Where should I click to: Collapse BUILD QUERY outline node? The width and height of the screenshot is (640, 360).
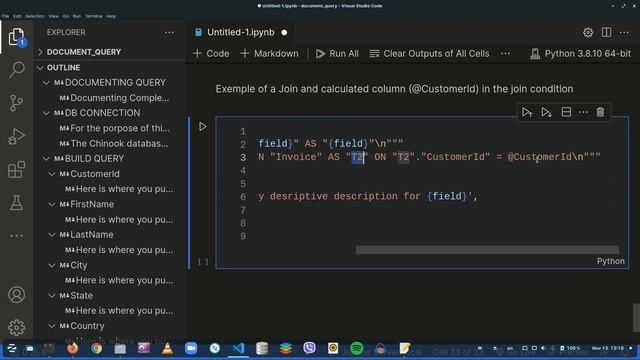tap(46, 158)
